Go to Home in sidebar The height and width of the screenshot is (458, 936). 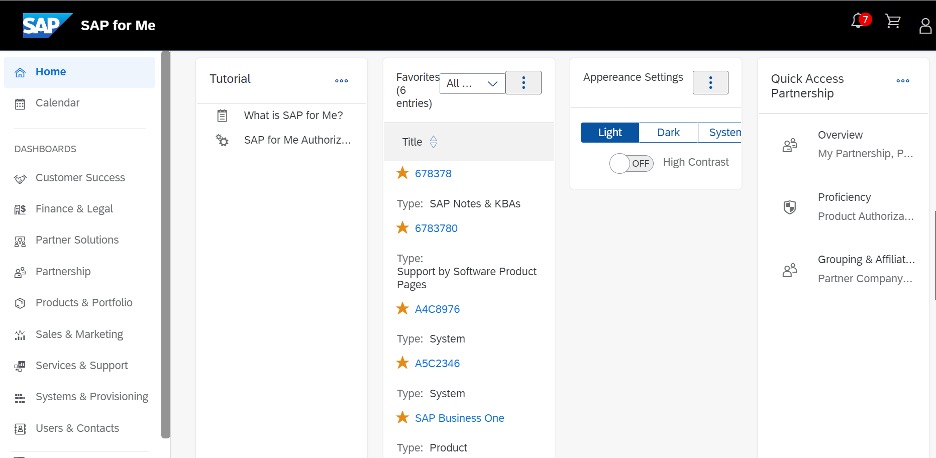[x=79, y=72]
